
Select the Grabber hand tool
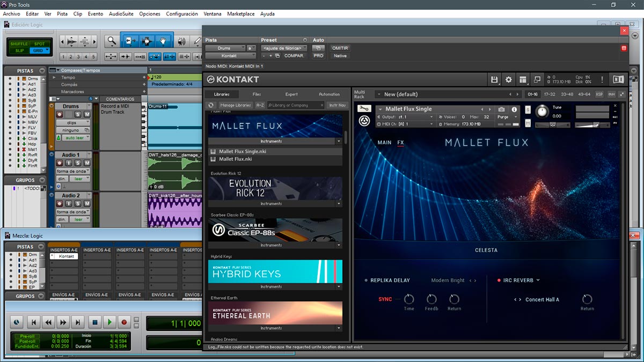click(x=163, y=41)
